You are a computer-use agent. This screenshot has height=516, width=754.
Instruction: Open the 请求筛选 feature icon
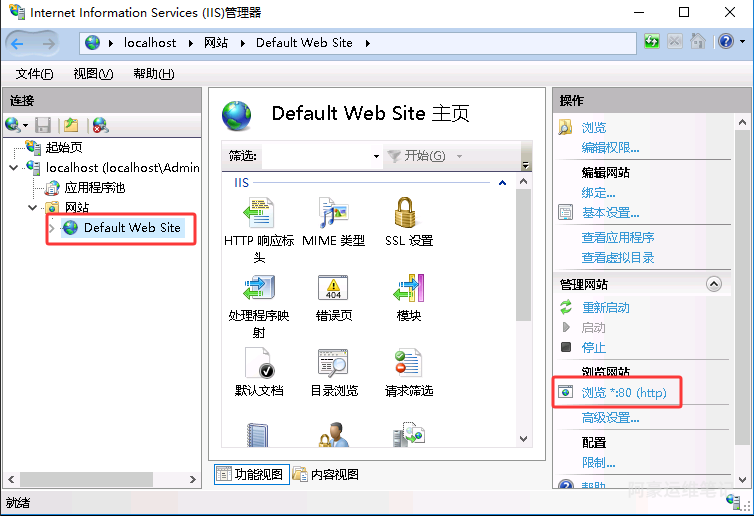coord(408,363)
